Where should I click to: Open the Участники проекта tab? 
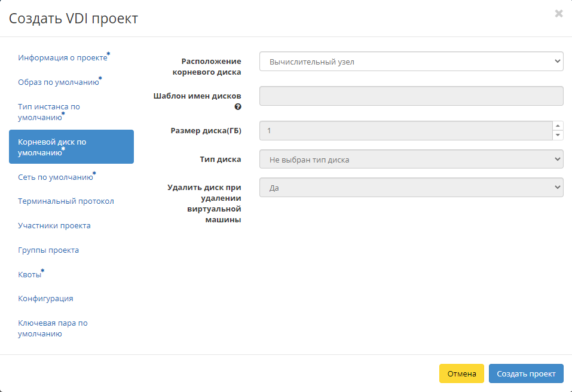pyautogui.click(x=54, y=226)
